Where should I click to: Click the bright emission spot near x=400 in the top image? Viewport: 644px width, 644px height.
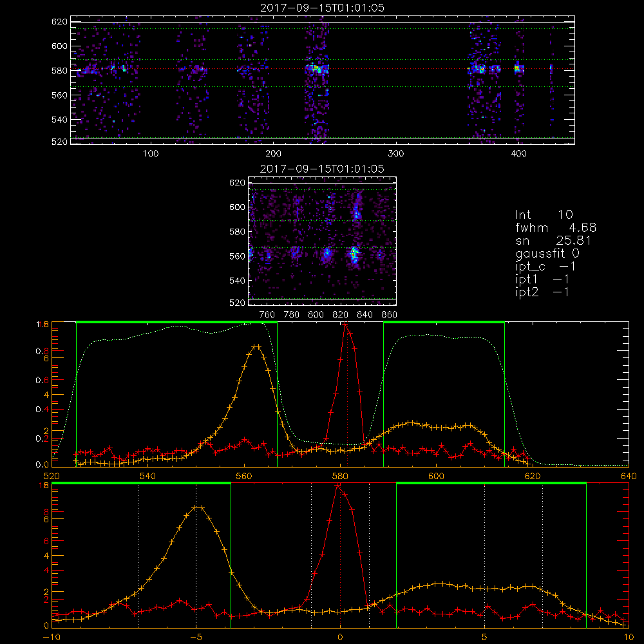(x=518, y=68)
